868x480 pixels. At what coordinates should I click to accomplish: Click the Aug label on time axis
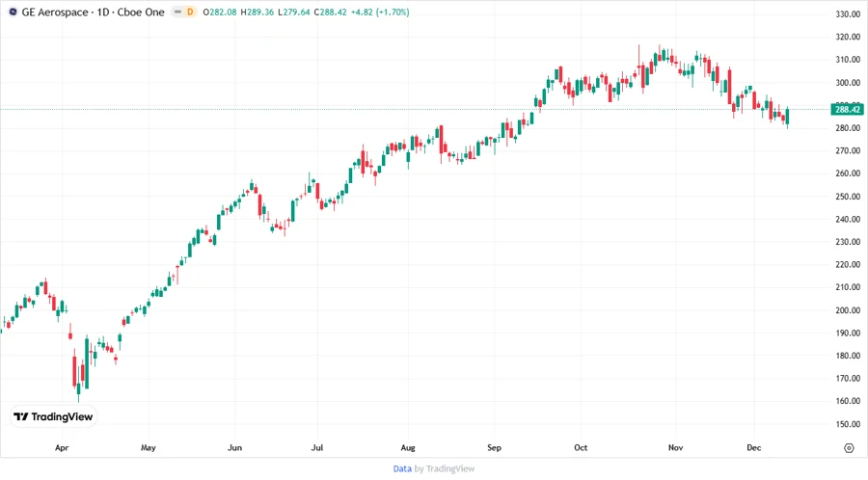[x=408, y=447]
